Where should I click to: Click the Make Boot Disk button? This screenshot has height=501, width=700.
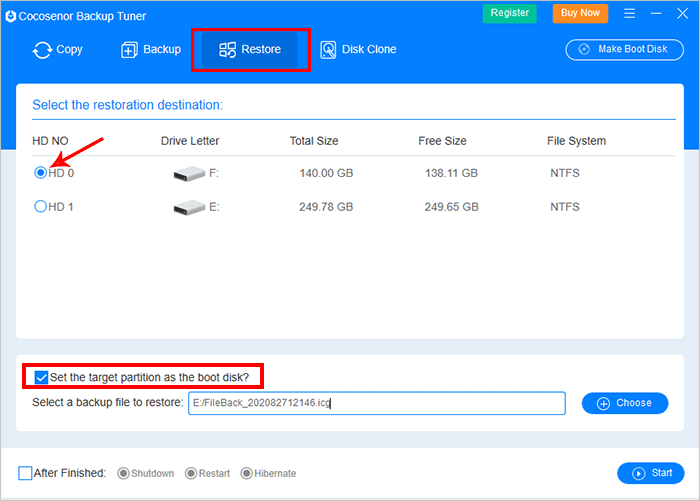(625, 50)
